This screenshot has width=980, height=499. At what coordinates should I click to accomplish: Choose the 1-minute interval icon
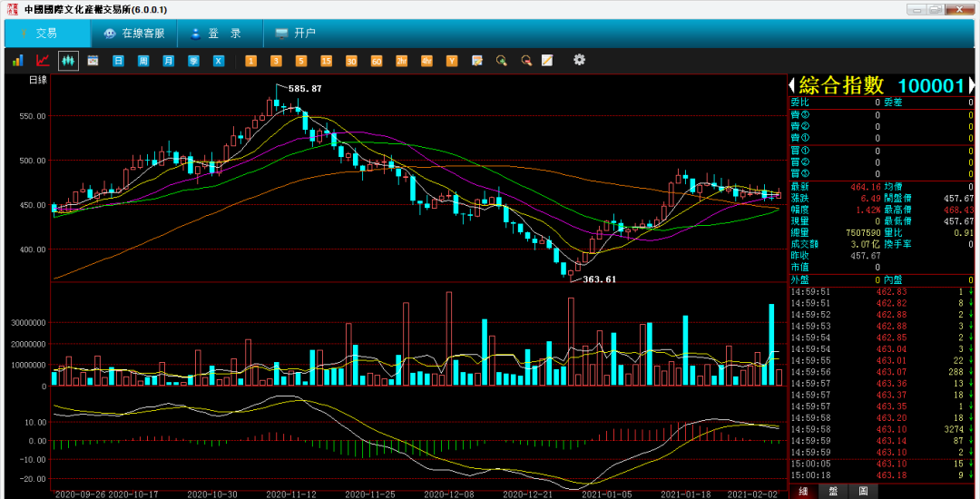tap(250, 61)
